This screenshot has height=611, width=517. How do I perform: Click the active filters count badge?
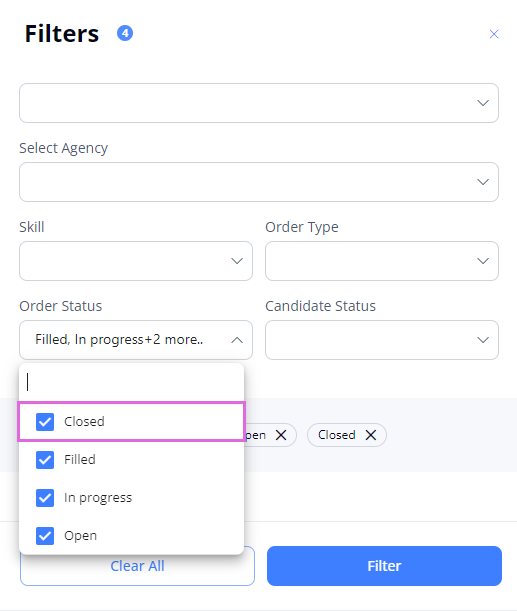coord(125,34)
